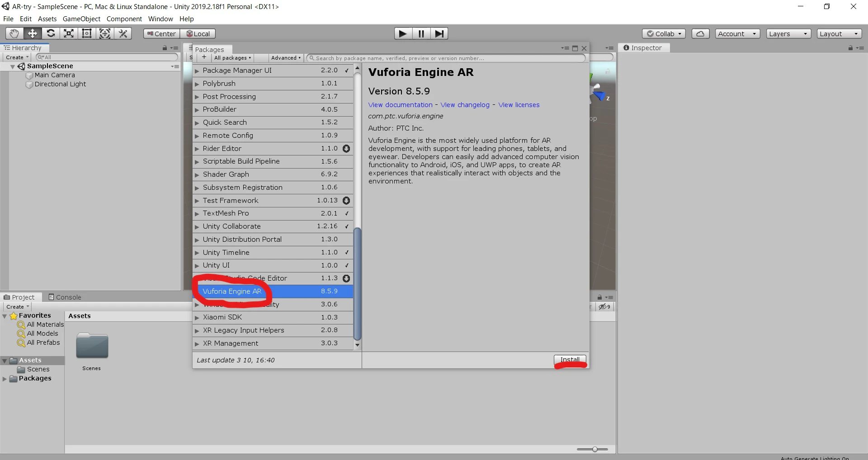Open Project Create dropdown
868x460 pixels.
(x=18, y=307)
